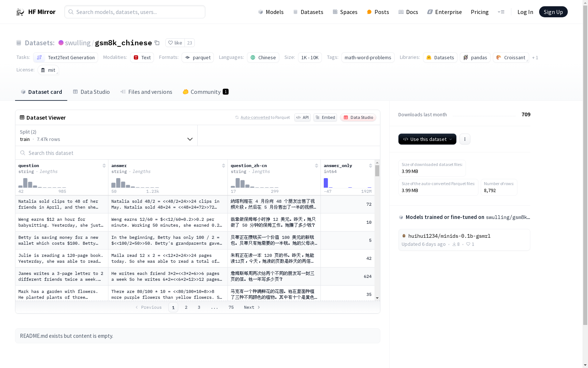The width and height of the screenshot is (588, 368).
Task: Open the Docs nav item
Action: click(408, 12)
